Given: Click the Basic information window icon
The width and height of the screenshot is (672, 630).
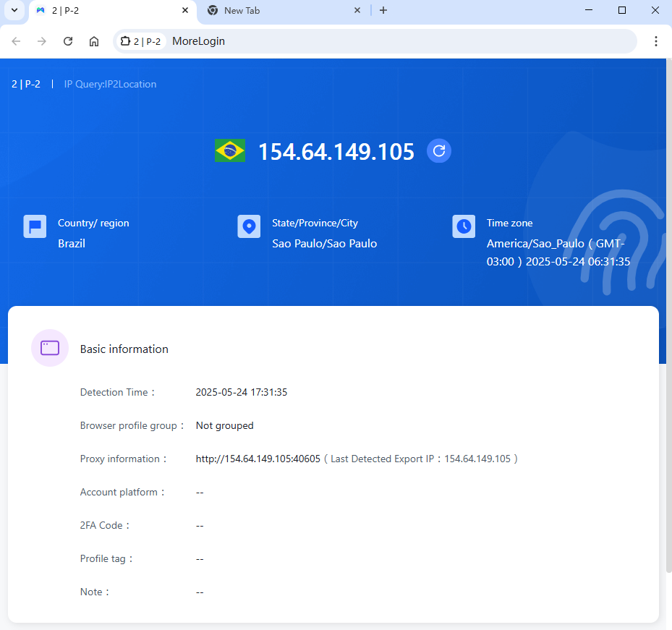Looking at the screenshot, I should click(50, 348).
